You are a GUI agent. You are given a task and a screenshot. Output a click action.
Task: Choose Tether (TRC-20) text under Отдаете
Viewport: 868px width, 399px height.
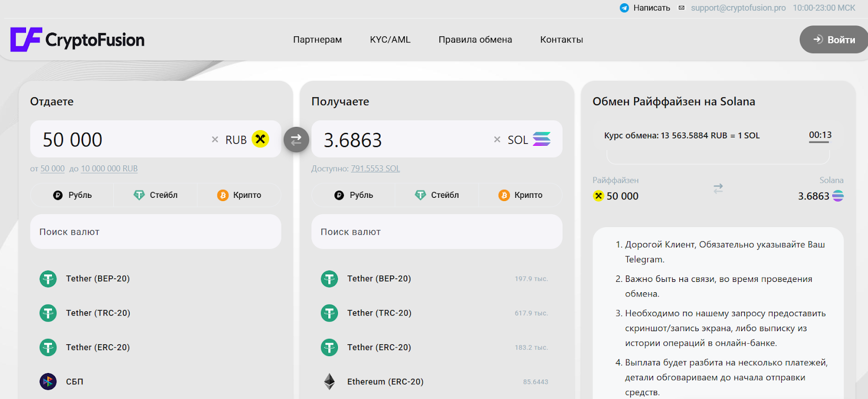pyautogui.click(x=98, y=313)
